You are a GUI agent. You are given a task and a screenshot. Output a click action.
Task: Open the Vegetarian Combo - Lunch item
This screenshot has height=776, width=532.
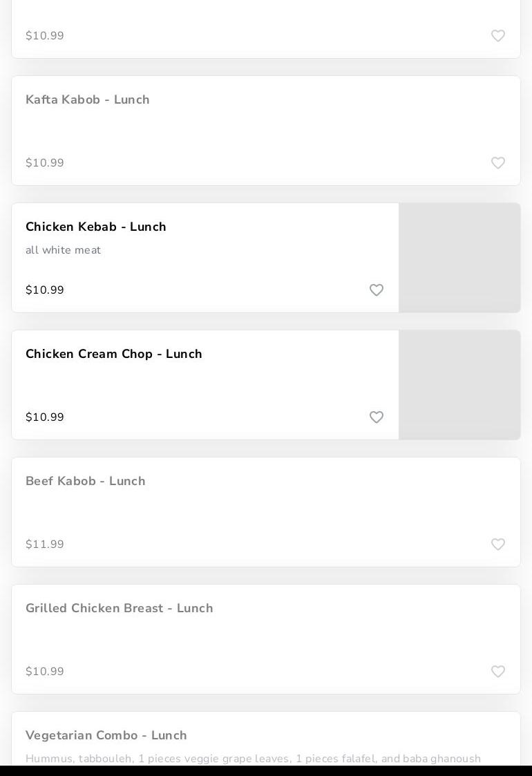point(106,735)
